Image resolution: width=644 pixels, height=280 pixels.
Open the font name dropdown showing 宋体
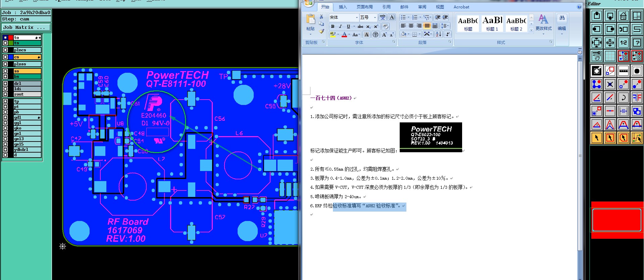point(357,17)
